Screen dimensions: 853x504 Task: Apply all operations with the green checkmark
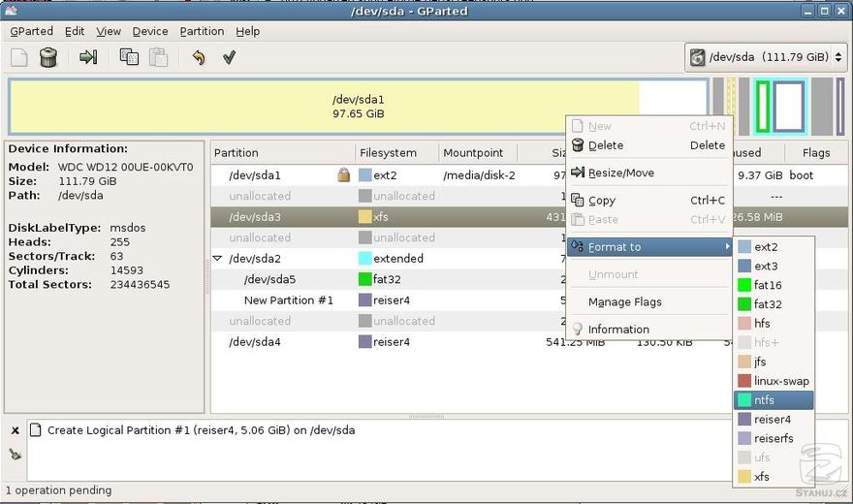pyautogui.click(x=229, y=58)
